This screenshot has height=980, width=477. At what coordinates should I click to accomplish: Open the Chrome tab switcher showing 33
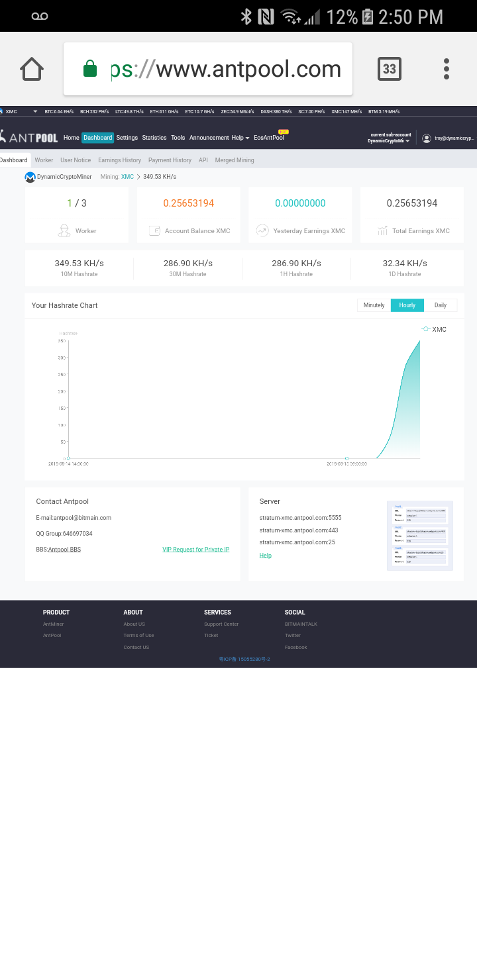390,69
